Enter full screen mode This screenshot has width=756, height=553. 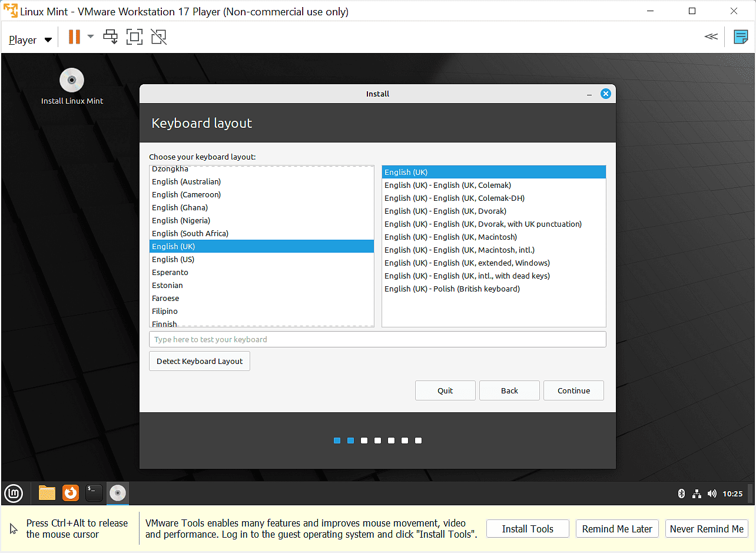[x=134, y=37]
